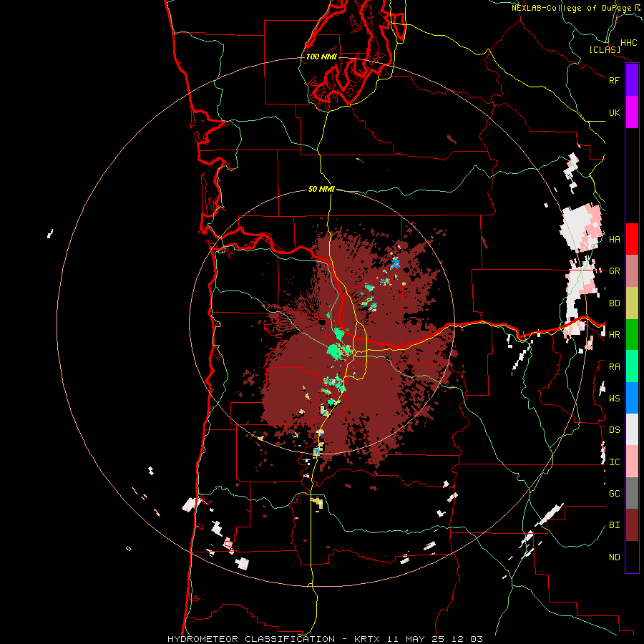Click the [CLAS] label above legend
This screenshot has width=644, height=644.
point(605,49)
